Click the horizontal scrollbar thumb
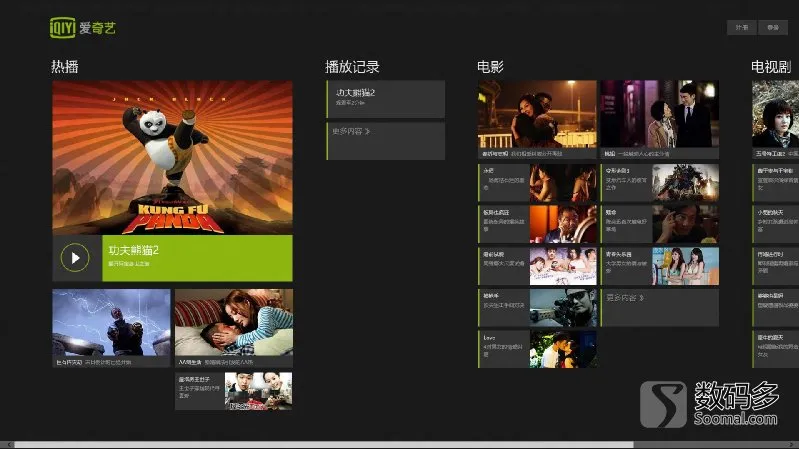The width and height of the screenshot is (799, 449). click(324, 445)
